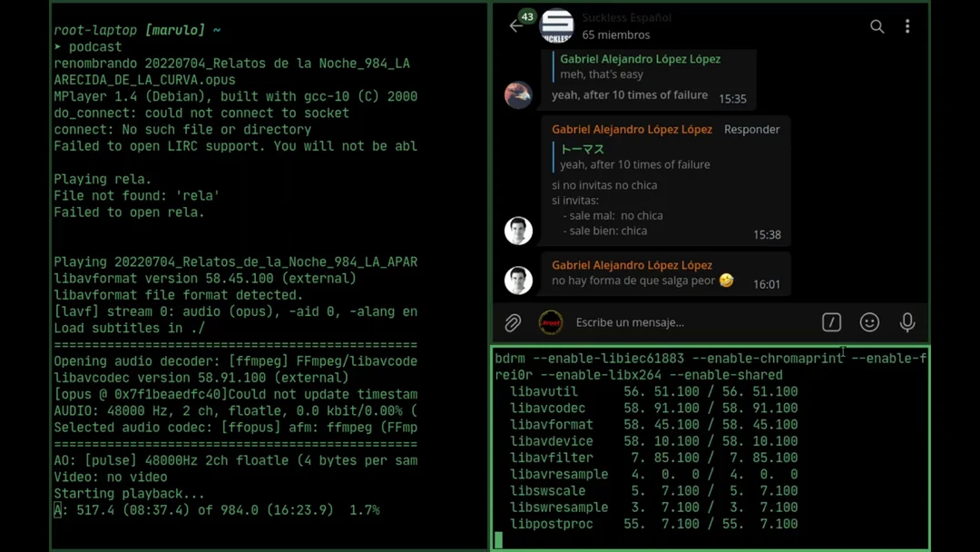
Task: Open the chat overflow three-dot menu
Action: pos(907,27)
